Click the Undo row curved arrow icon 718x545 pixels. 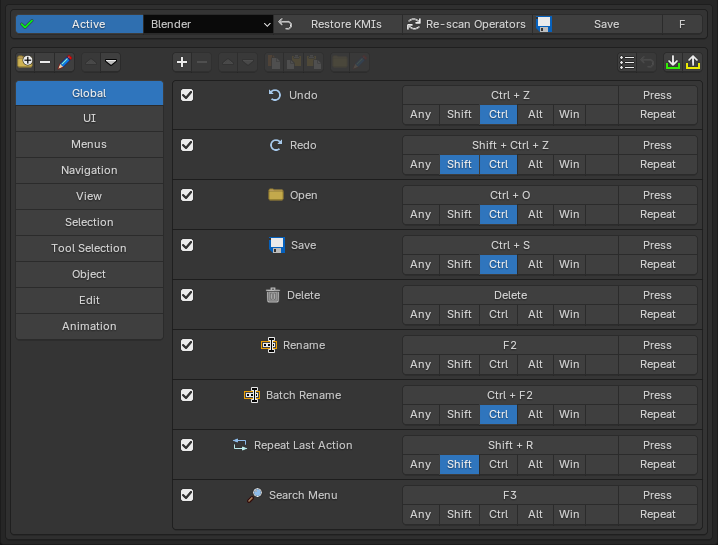(275, 95)
